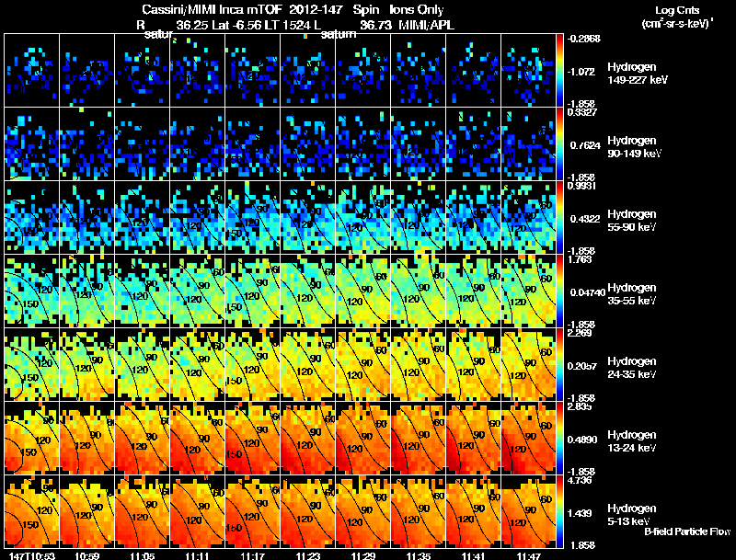This screenshot has height=560, width=736.
Task: Click the 11:23 time axis label
Action: [x=308, y=555]
